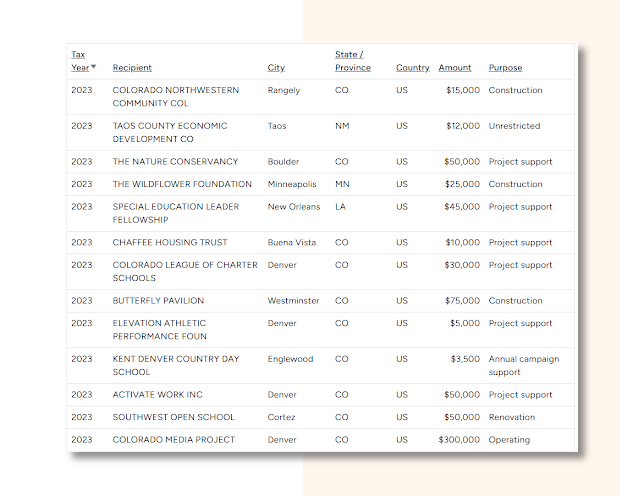Screen dimensions: 620x496
Task: Select Activate Work Inc recipient
Action: point(157,394)
